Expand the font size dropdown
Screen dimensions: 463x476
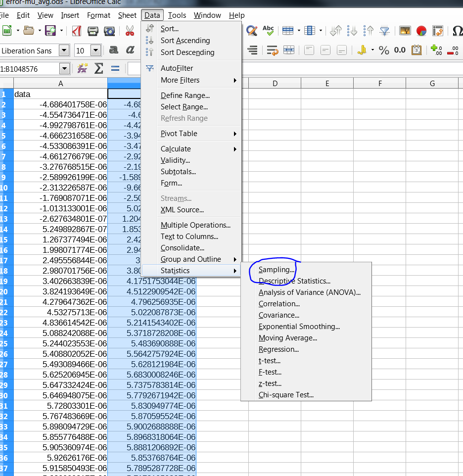95,50
